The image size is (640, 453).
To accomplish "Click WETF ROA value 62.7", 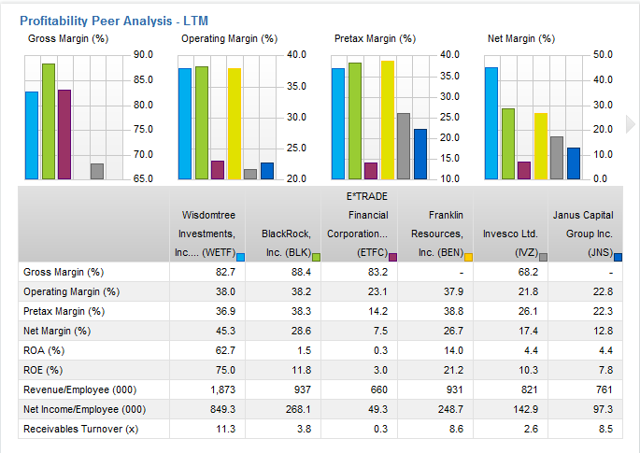I will point(225,351).
